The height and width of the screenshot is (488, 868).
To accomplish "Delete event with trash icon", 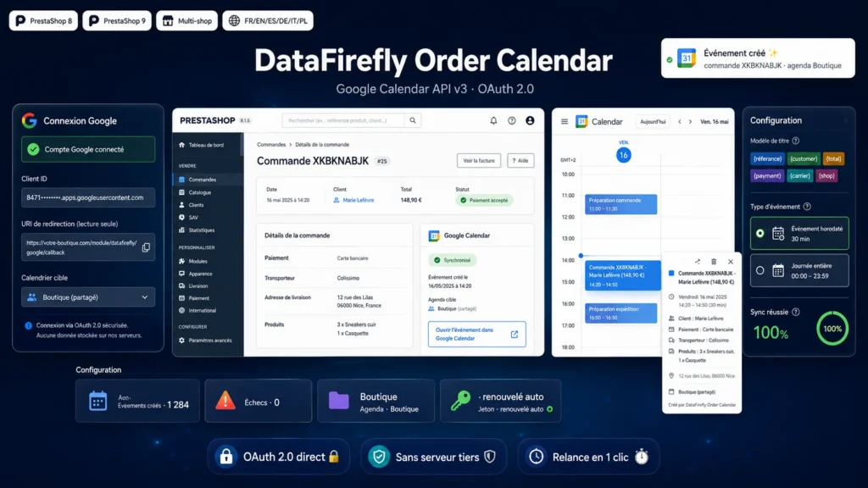I will 714,262.
